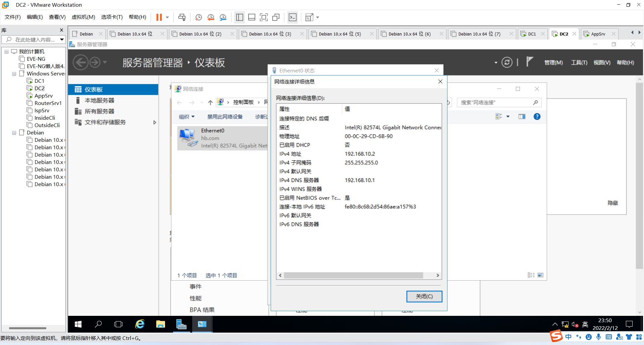Click the library panel horizontal scrollbar
This screenshot has height=345, width=644.
tap(28, 328)
